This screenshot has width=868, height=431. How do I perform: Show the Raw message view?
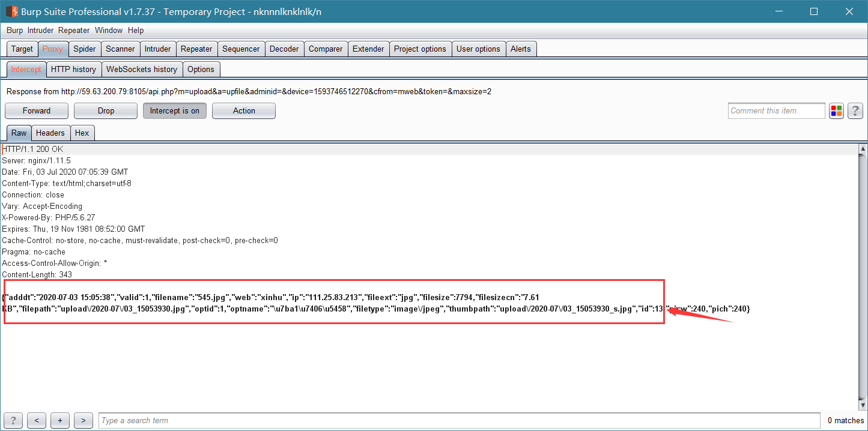pos(19,133)
